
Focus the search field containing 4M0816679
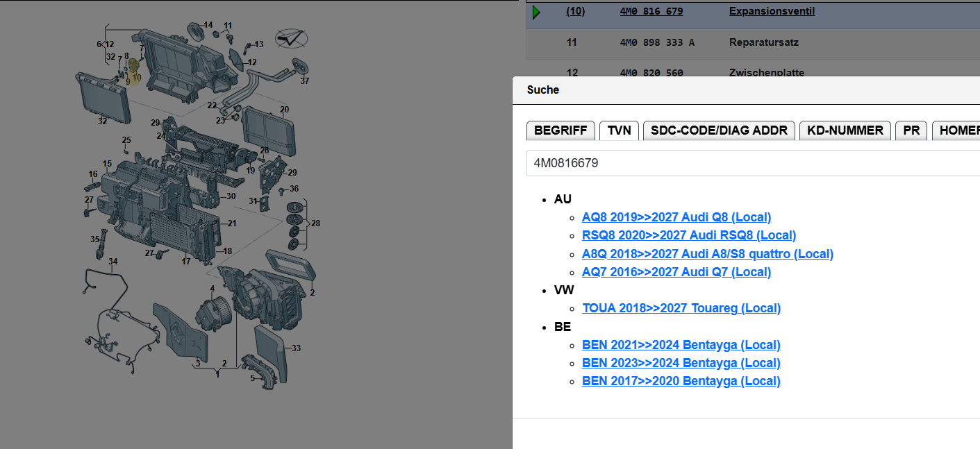(750, 163)
